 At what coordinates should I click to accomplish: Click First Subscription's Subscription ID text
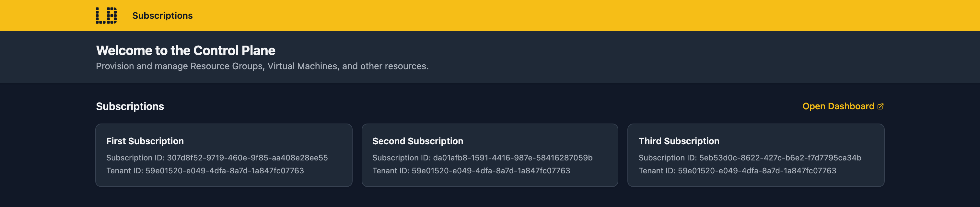217,158
